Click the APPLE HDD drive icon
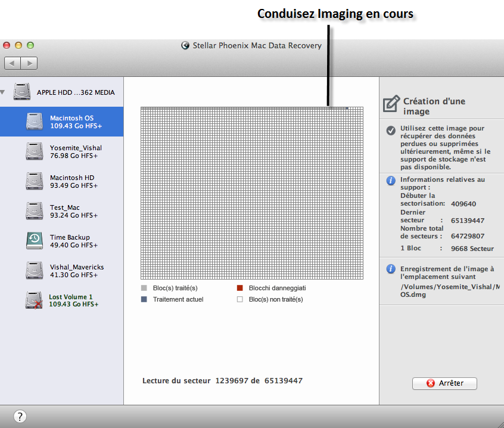Viewport: 504px width, 428px height. tap(22, 92)
